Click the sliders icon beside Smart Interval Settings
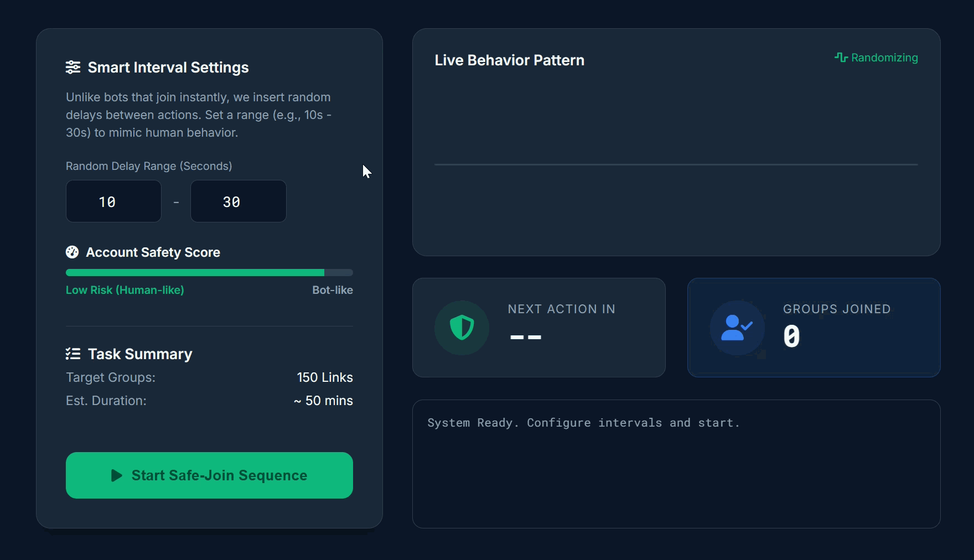 coord(73,67)
